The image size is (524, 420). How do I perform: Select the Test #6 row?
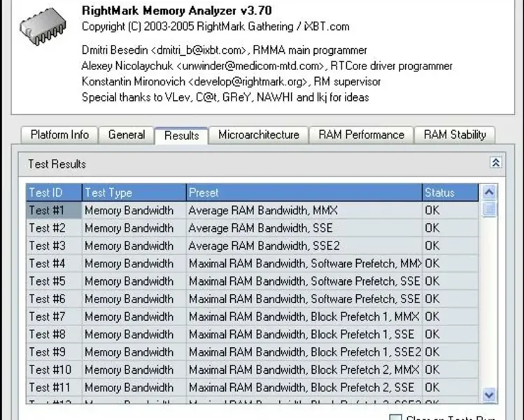pyautogui.click(x=253, y=299)
